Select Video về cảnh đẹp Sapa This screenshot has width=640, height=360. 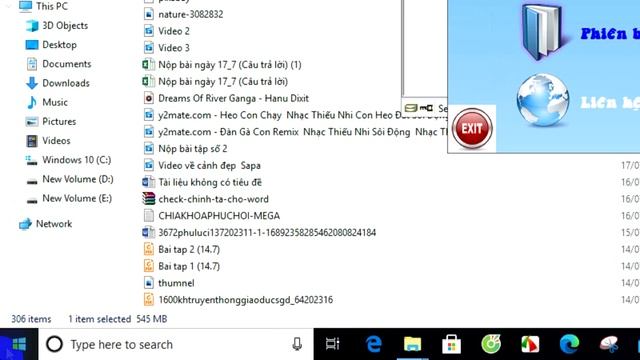[x=209, y=165]
